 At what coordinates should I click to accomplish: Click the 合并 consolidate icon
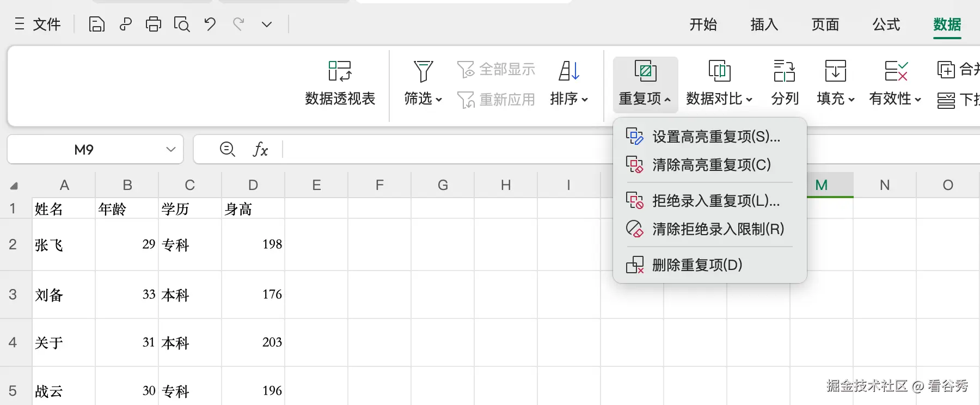[946, 70]
